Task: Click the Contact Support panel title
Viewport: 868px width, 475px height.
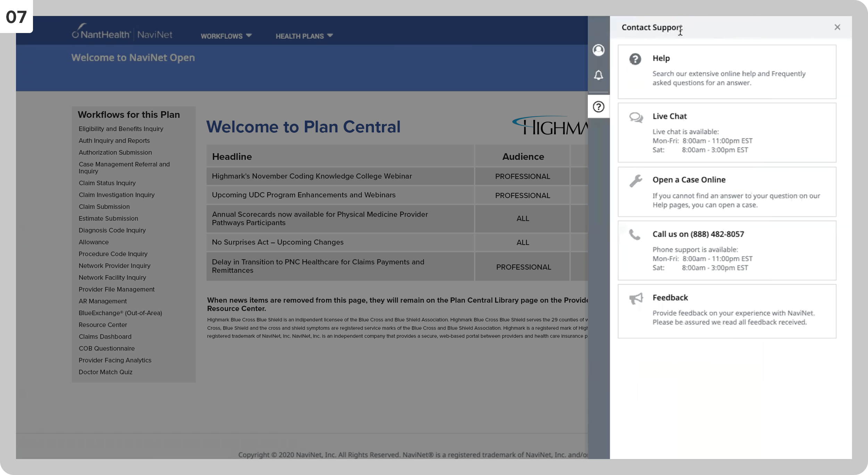Action: [x=651, y=27]
